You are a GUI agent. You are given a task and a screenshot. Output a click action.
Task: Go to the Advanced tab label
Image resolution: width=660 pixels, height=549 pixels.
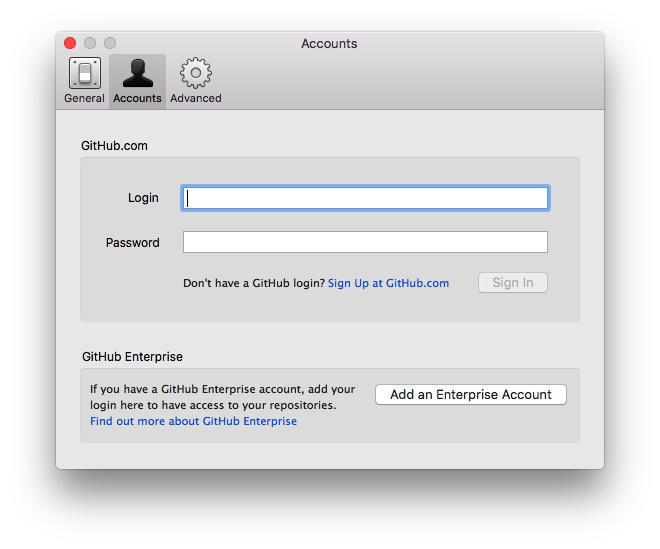[x=195, y=99]
